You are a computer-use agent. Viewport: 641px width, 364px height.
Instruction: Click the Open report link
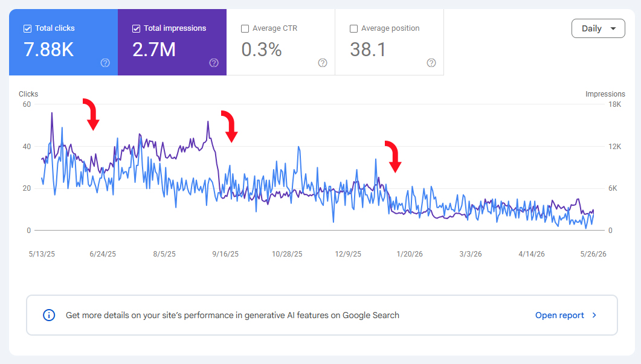click(559, 315)
